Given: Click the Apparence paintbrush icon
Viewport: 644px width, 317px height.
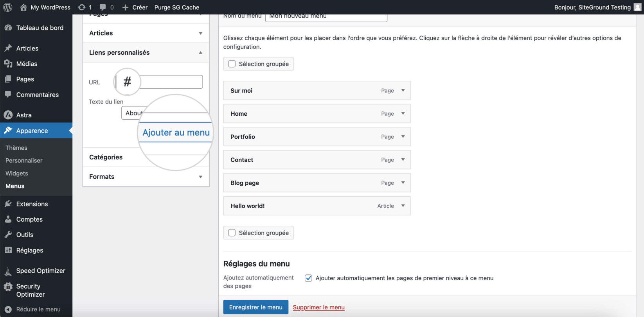Looking at the screenshot, I should pos(8,130).
